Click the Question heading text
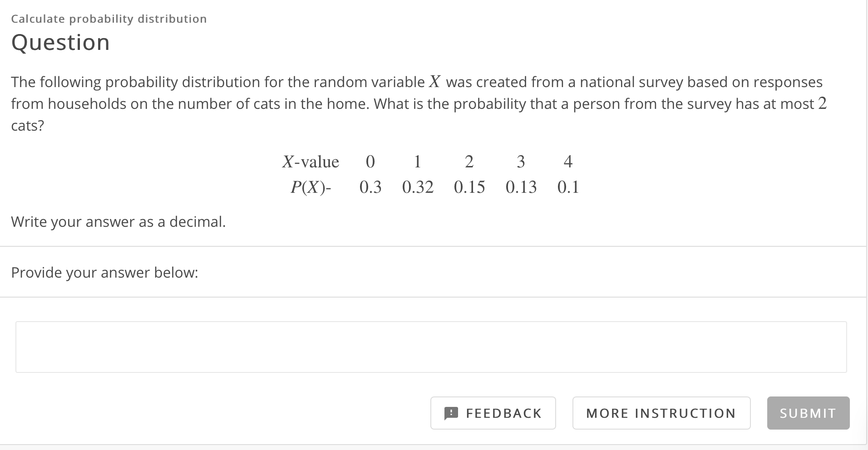 click(x=60, y=42)
